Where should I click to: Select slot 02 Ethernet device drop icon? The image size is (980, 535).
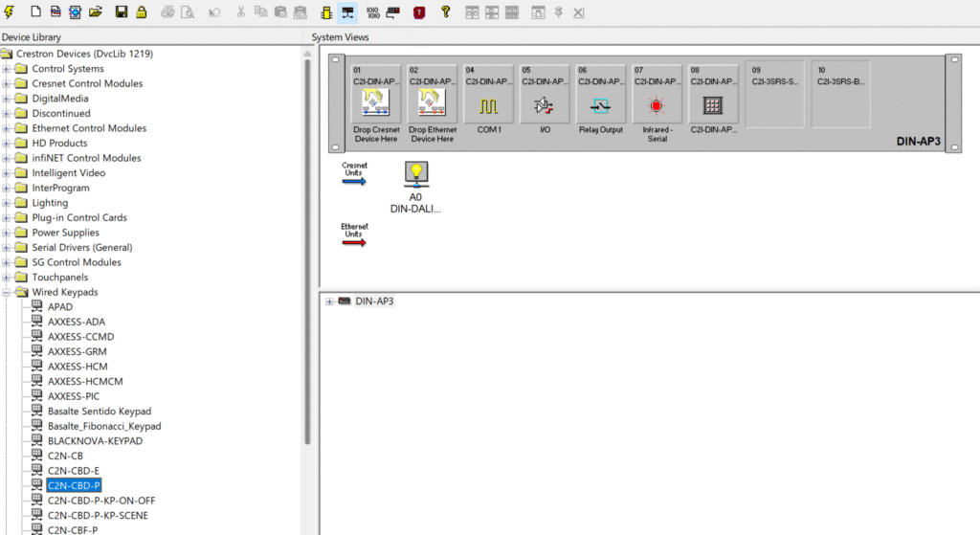pyautogui.click(x=432, y=103)
